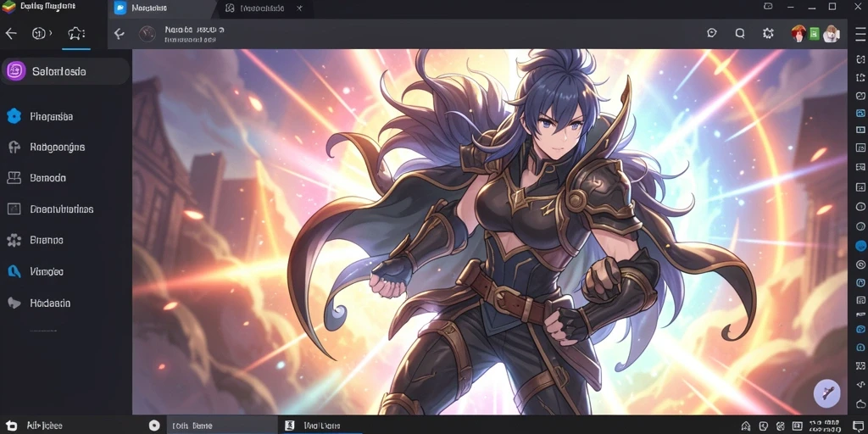Expand the small chevron next to the circular icon

50,33
